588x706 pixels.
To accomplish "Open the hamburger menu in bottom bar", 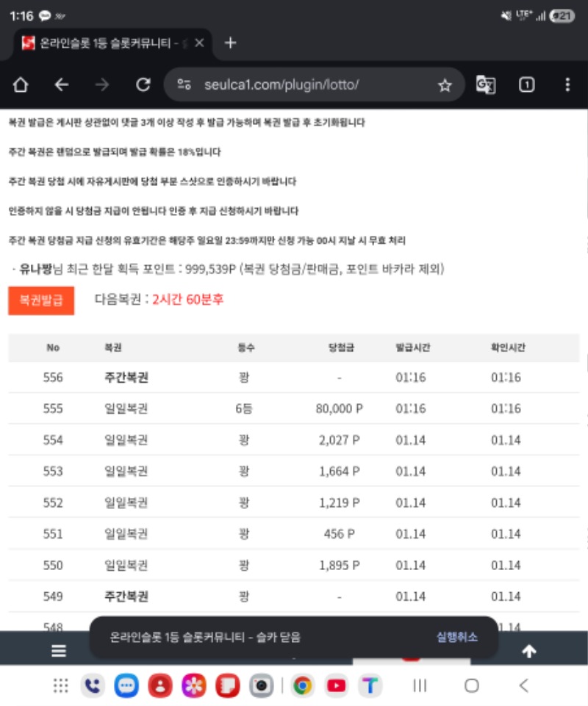I will (59, 651).
